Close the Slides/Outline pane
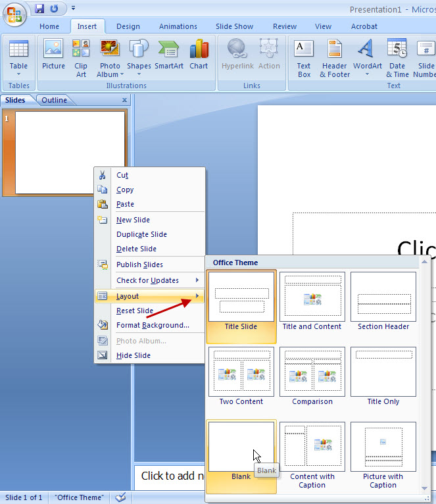Viewport: 436px width, 504px height. point(125,100)
